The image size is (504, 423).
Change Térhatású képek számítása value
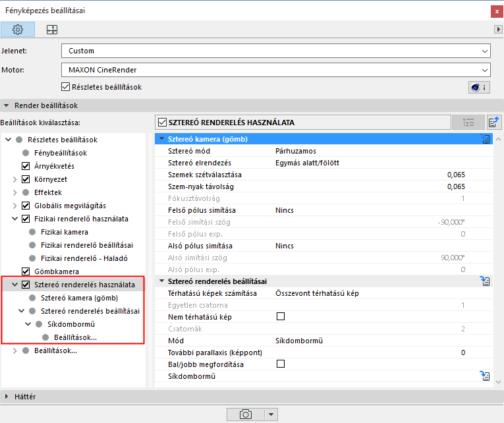point(317,293)
